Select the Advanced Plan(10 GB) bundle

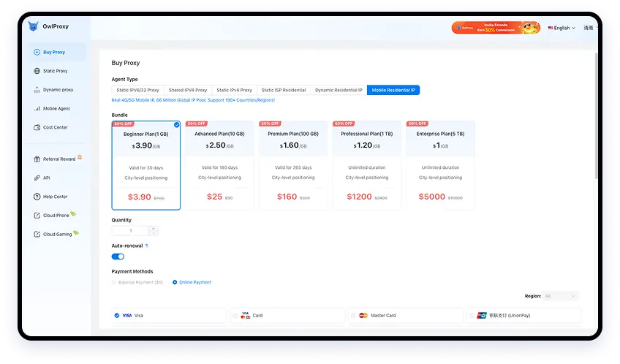[219, 166]
